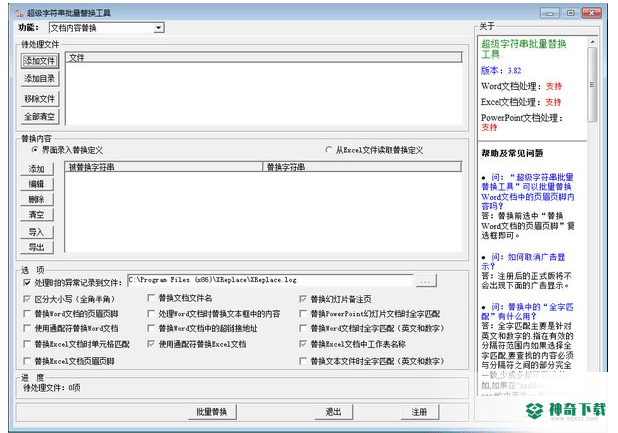Click the about panel scroll-up arrow
This screenshot has width=618, height=433.
pyautogui.click(x=592, y=41)
